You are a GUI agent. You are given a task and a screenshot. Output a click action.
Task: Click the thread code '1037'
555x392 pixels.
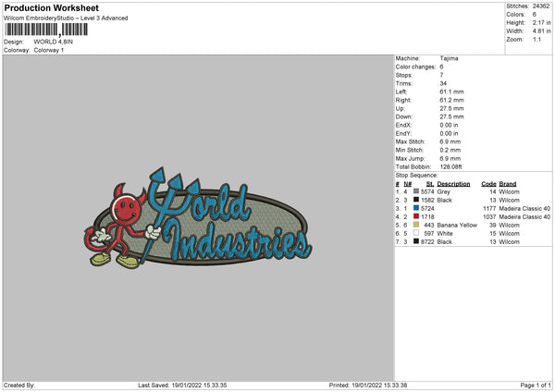pyautogui.click(x=489, y=217)
